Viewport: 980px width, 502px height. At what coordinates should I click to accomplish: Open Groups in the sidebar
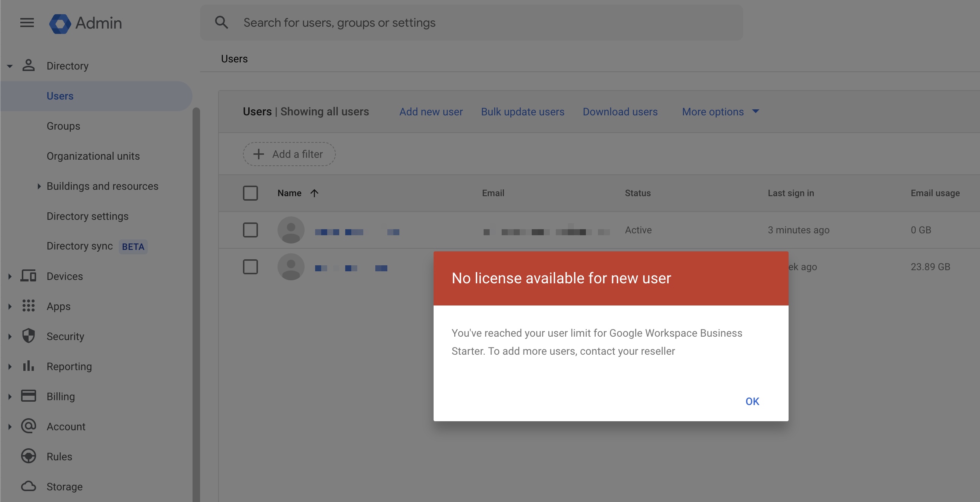[x=64, y=126]
